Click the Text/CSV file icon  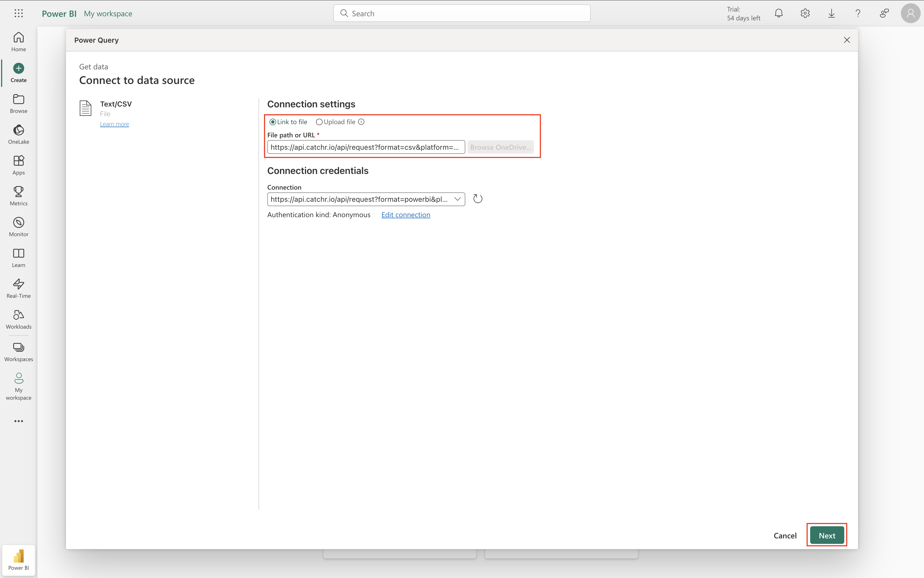pos(86,108)
